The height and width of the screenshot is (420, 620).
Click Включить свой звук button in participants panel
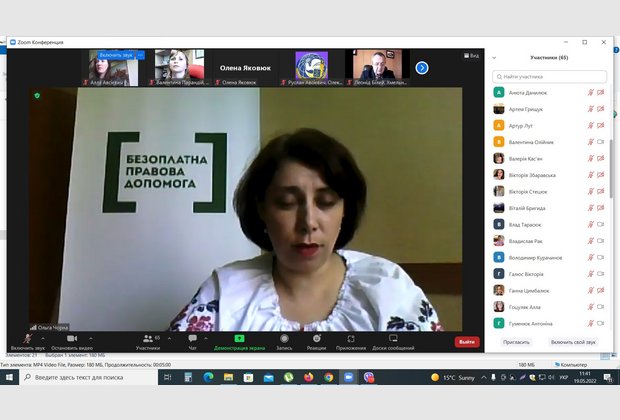573,342
